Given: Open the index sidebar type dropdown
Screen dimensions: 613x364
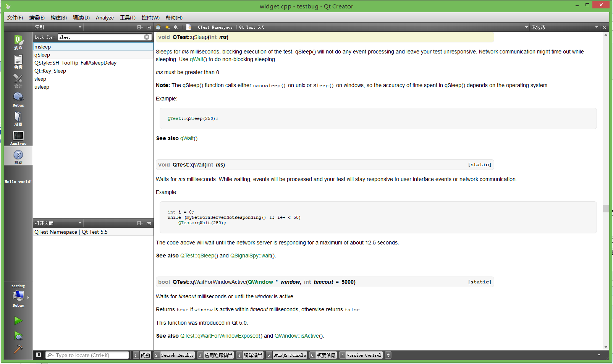Looking at the screenshot, I should (x=58, y=27).
